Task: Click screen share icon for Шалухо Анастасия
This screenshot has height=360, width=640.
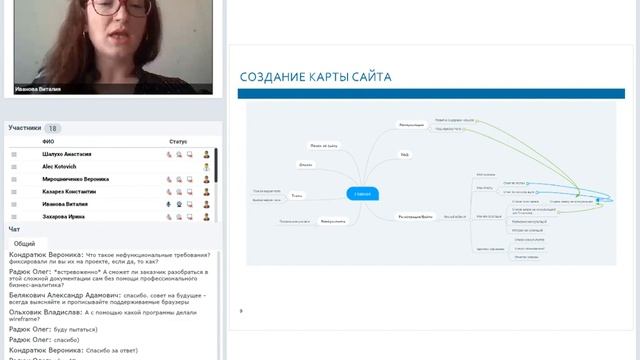Action: (190, 154)
